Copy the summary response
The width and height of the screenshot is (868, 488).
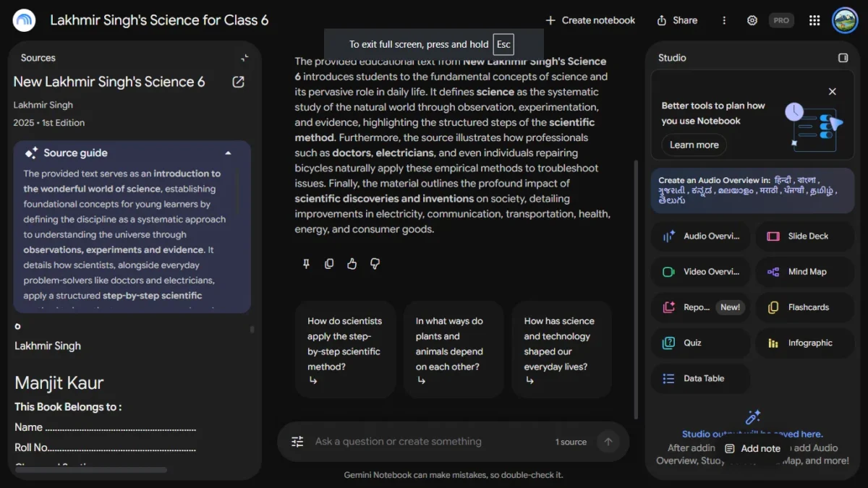click(x=329, y=264)
